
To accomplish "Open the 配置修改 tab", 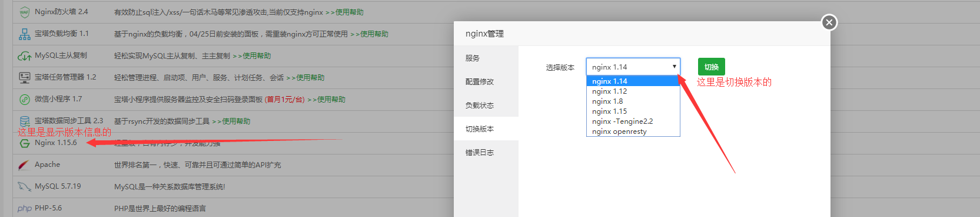I will 486,81.
